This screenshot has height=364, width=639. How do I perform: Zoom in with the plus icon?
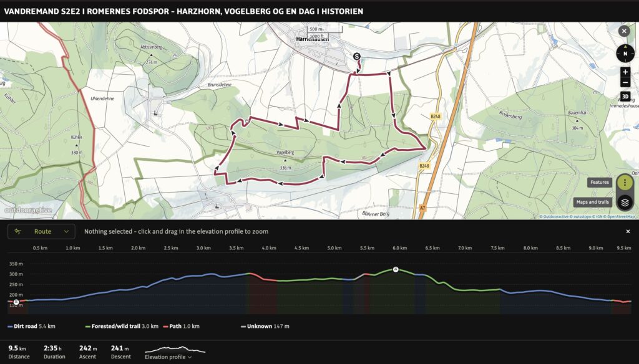pos(625,72)
